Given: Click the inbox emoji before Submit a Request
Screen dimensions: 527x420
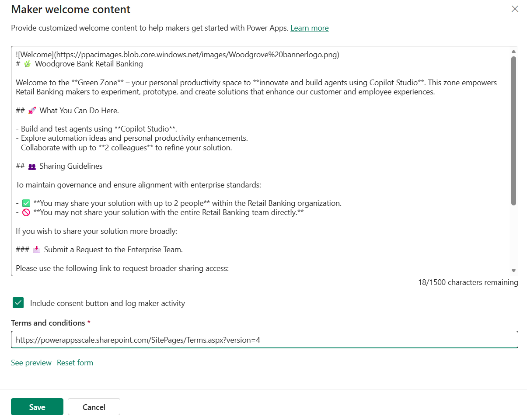Looking at the screenshot, I should 36,250.
